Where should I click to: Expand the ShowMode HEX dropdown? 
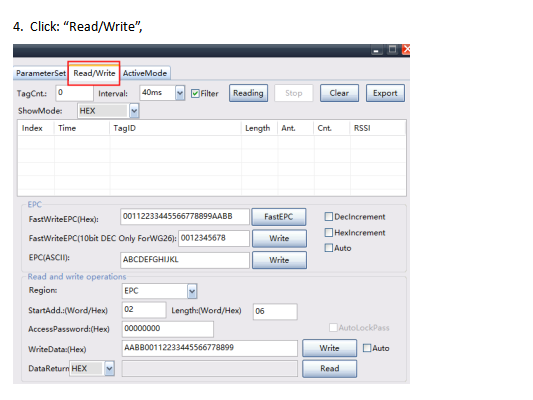click(134, 111)
